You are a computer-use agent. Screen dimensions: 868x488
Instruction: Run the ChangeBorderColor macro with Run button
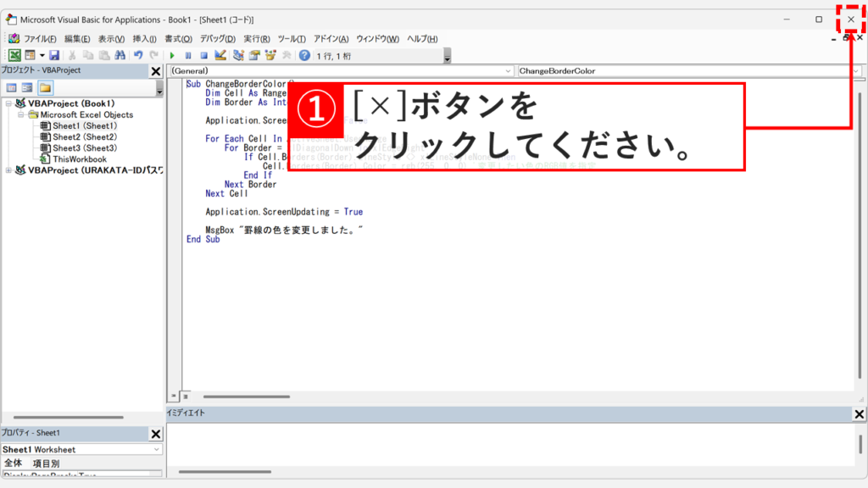pyautogui.click(x=173, y=55)
